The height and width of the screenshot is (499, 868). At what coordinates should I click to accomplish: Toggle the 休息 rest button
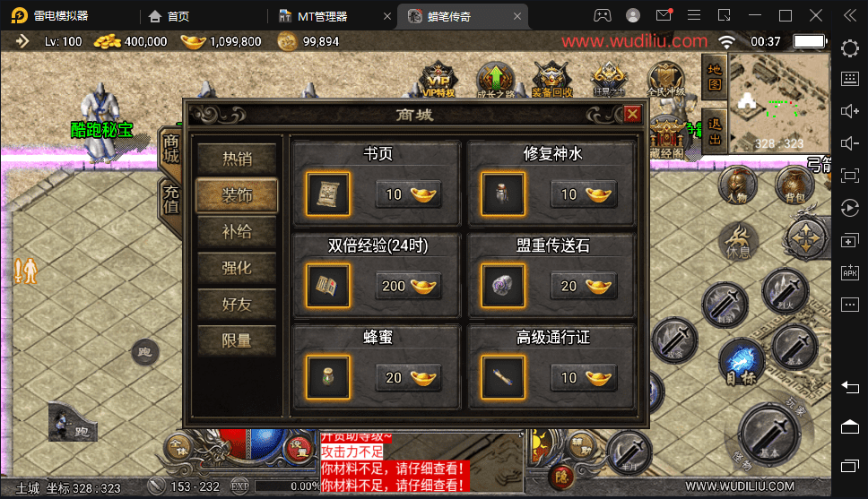(738, 242)
